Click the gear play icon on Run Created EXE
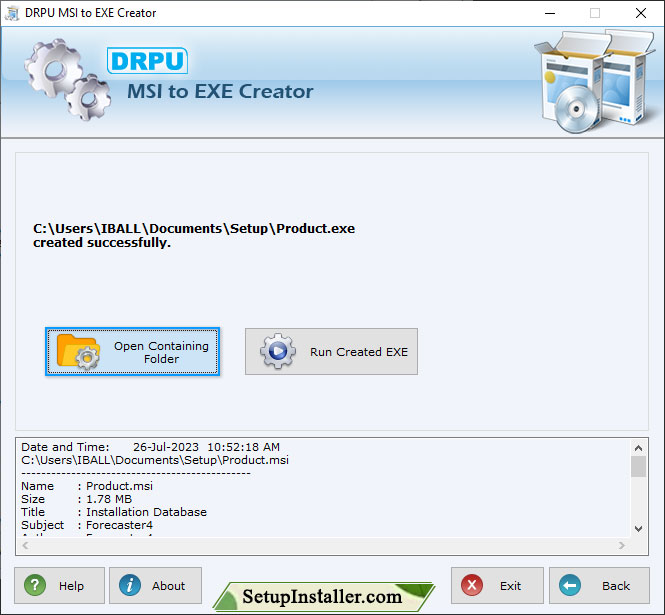The image size is (665, 615). [278, 351]
